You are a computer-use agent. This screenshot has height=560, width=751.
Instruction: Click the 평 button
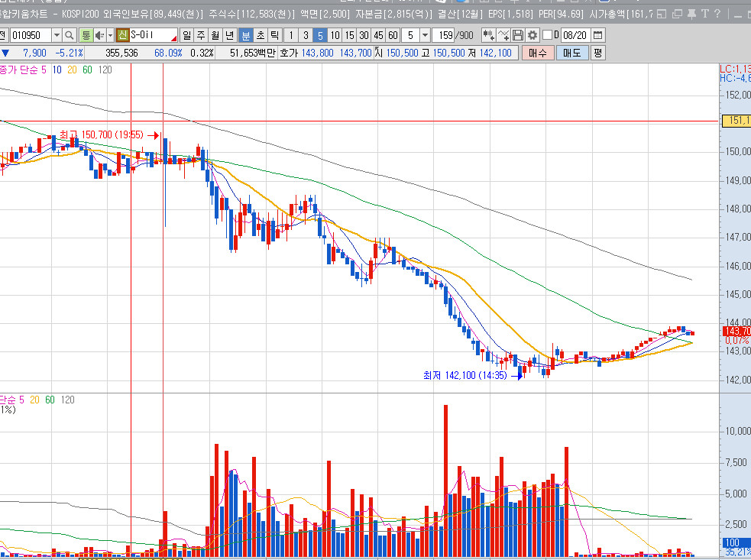pos(597,53)
